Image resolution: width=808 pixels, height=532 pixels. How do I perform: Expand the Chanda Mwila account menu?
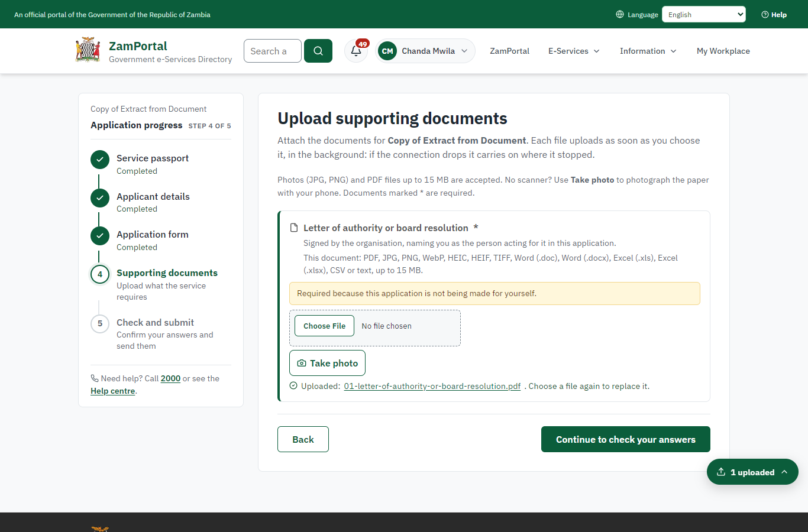point(425,51)
